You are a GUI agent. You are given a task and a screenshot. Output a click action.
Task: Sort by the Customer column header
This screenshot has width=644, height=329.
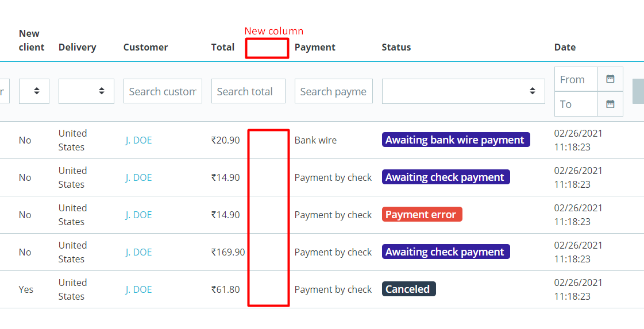pyautogui.click(x=145, y=47)
